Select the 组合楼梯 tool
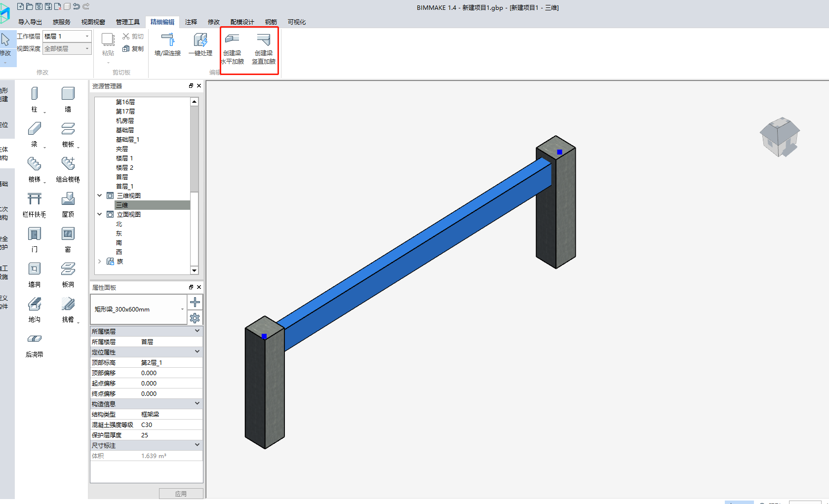The height and width of the screenshot is (504, 829). (68, 169)
